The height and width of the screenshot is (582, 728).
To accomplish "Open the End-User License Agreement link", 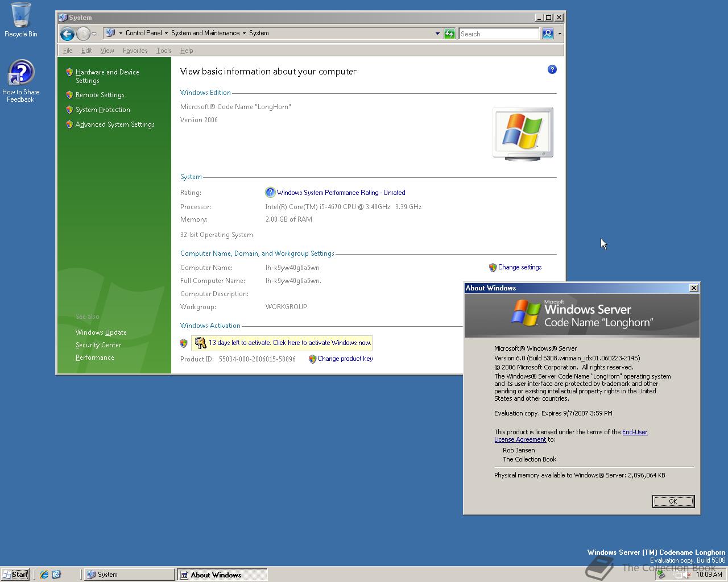I will (570, 435).
